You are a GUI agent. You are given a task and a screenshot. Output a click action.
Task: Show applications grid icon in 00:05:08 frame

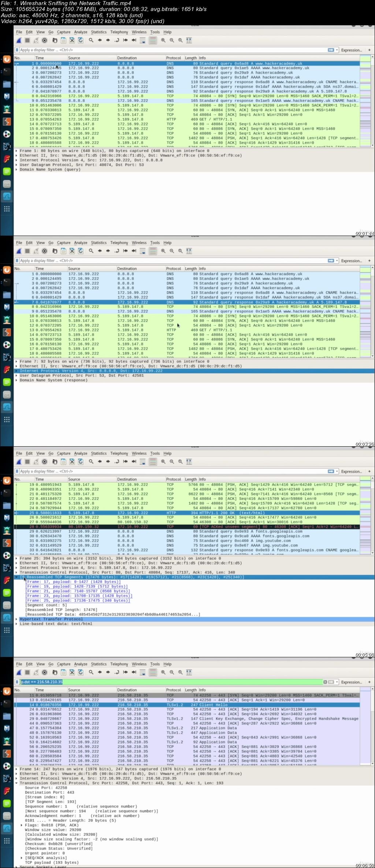[7, 630]
